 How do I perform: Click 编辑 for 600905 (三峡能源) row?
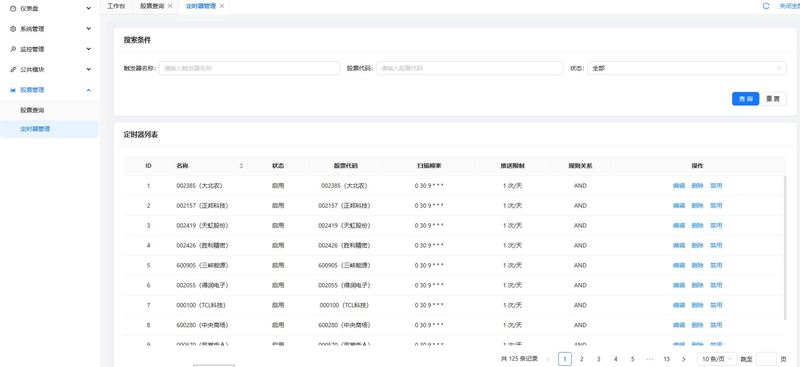[x=679, y=265]
